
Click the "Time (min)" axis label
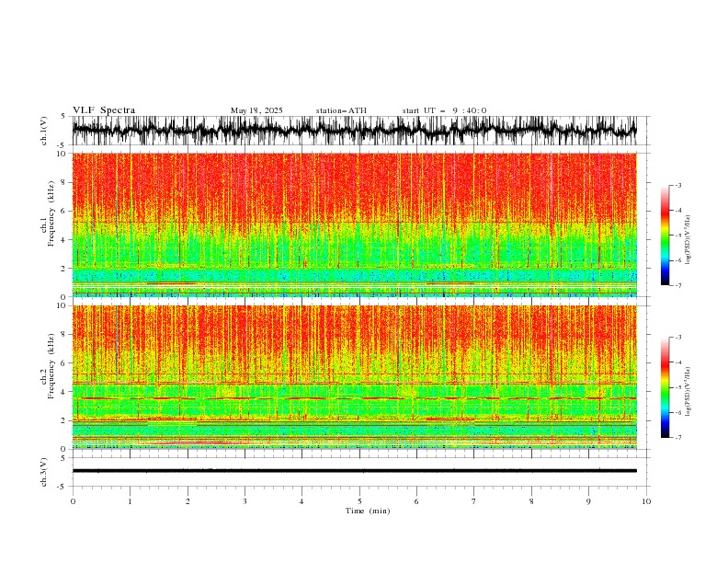click(x=368, y=511)
